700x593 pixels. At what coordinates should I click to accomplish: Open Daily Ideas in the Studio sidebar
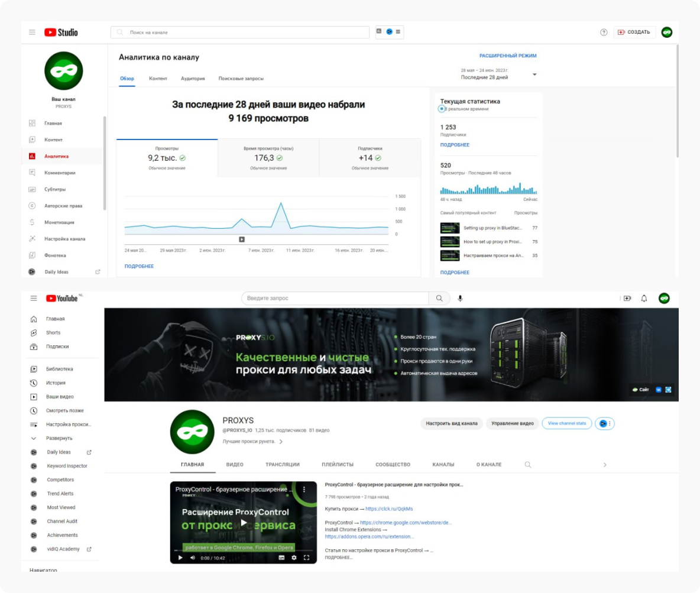(63, 272)
